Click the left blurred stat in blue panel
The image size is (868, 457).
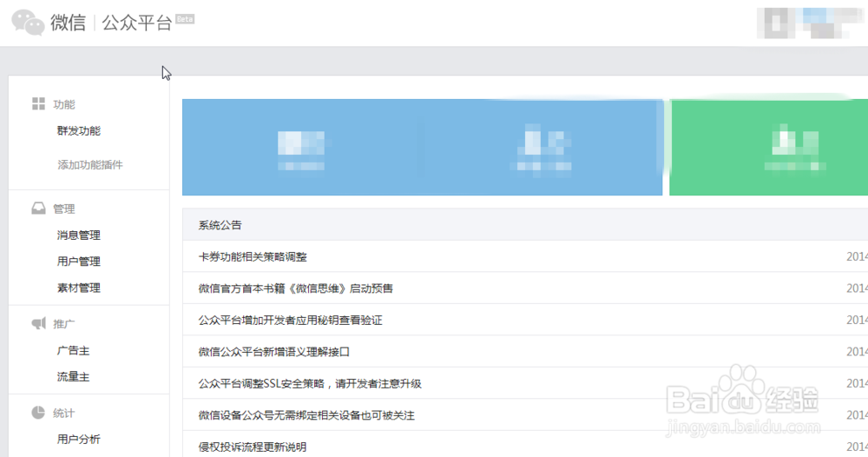coord(301,150)
